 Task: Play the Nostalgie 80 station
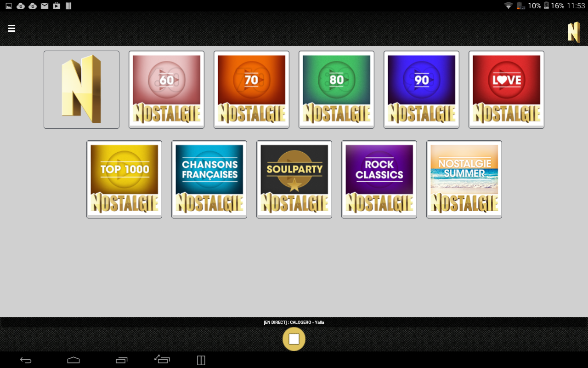[x=336, y=90]
